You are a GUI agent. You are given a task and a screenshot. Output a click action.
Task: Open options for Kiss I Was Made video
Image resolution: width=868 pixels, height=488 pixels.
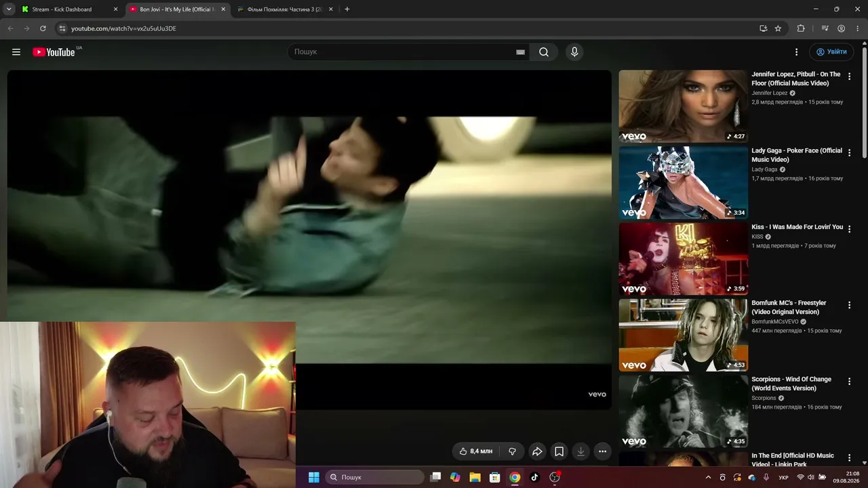[849, 229]
